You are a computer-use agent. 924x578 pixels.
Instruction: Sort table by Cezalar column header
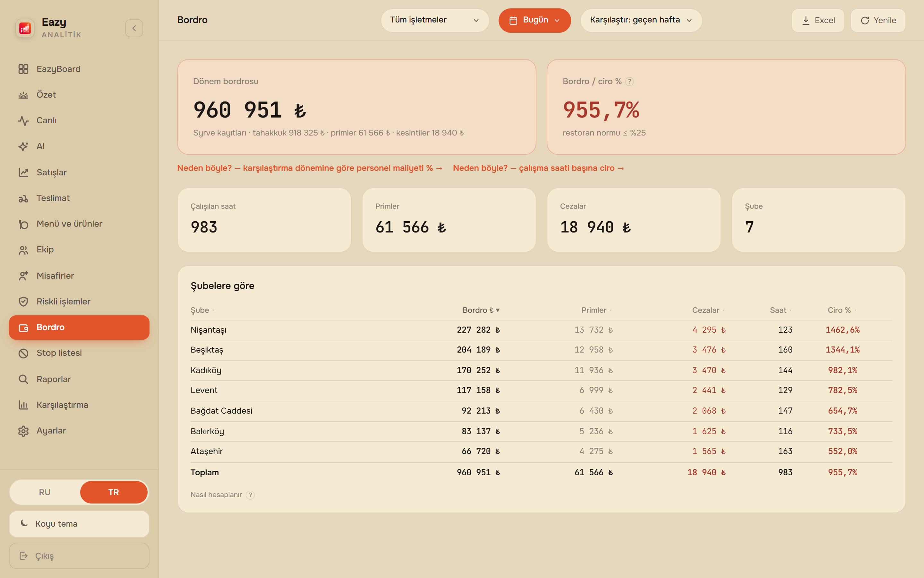click(708, 310)
